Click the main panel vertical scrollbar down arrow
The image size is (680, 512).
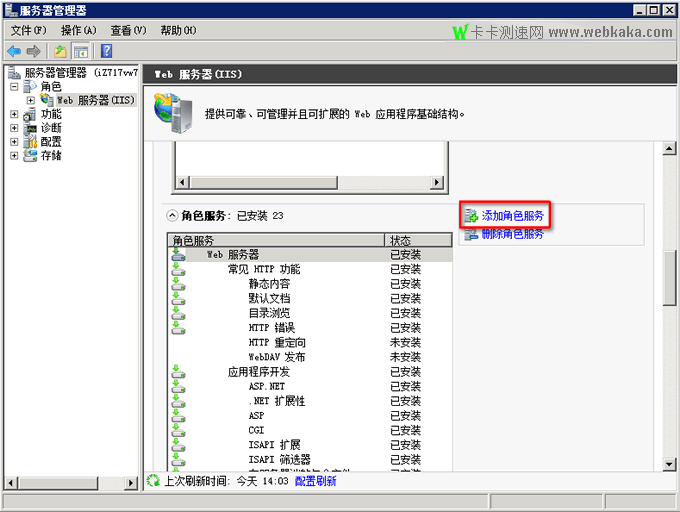[x=671, y=463]
